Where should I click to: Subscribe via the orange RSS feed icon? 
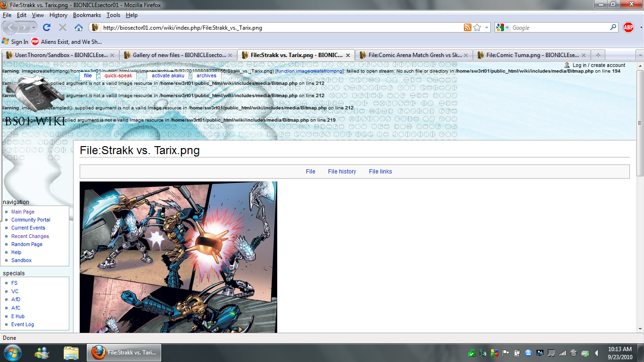tap(468, 28)
